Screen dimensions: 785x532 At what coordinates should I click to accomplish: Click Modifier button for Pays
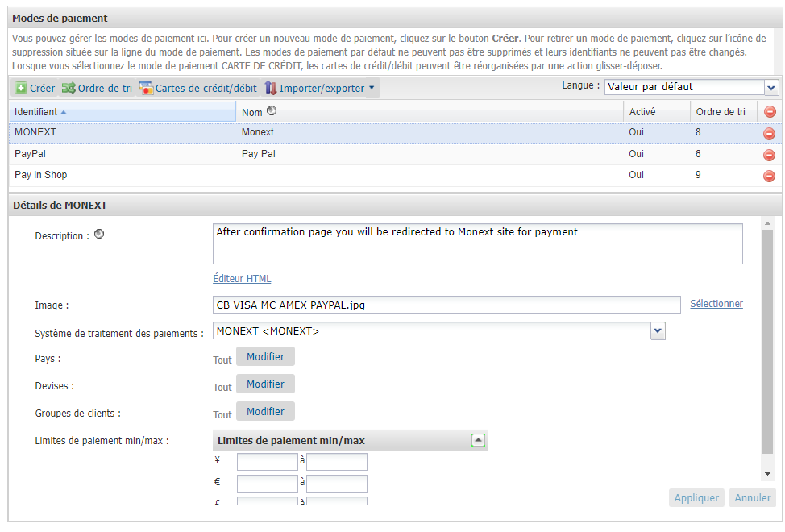265,356
